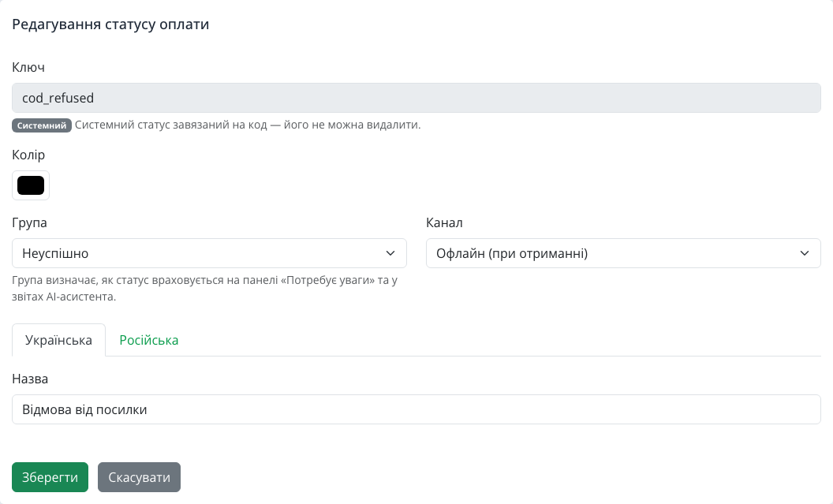Click the Ключ label
The image size is (833, 504).
[28, 68]
